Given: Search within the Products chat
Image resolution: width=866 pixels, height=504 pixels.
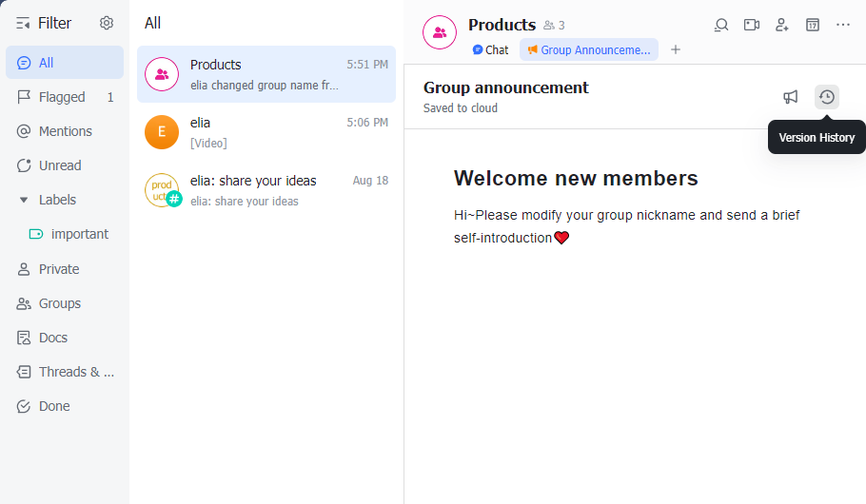Looking at the screenshot, I should click(721, 25).
